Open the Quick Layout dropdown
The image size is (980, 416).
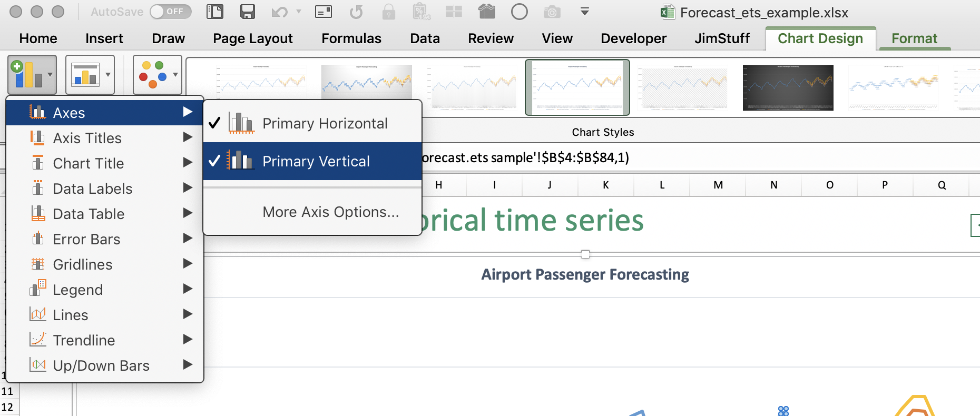90,75
